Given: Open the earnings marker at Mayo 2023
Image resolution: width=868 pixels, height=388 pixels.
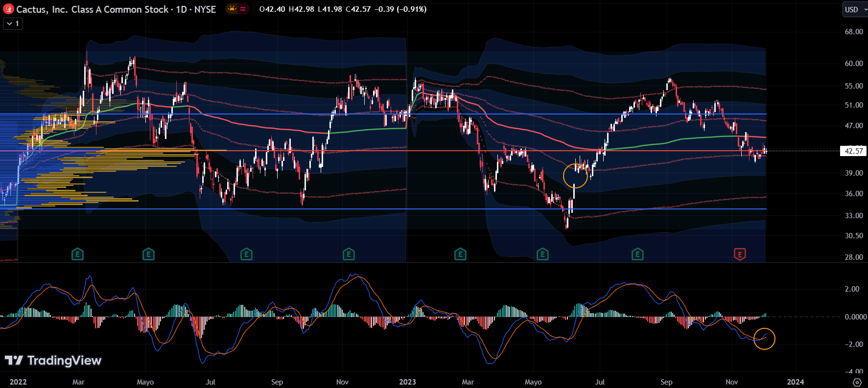Looking at the screenshot, I should coord(542,254).
